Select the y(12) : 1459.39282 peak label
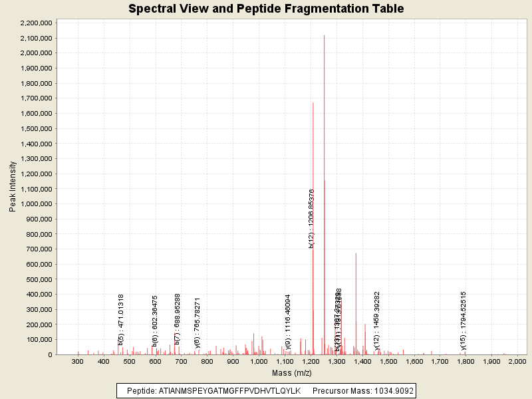Screen dimensions: 532x399 [377, 321]
